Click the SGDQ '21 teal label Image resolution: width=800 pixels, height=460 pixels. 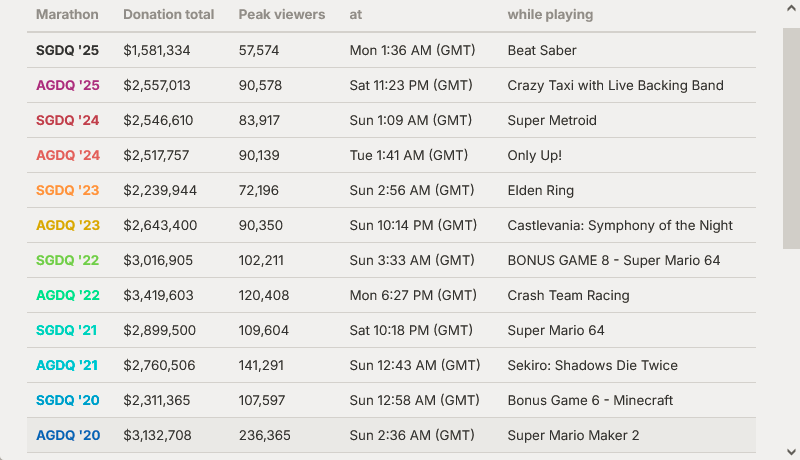coord(66,330)
